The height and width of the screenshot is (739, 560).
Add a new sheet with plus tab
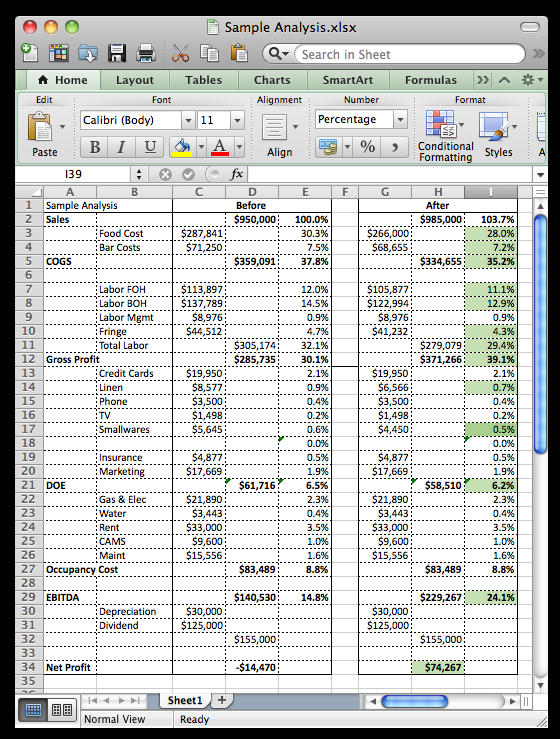(222, 700)
